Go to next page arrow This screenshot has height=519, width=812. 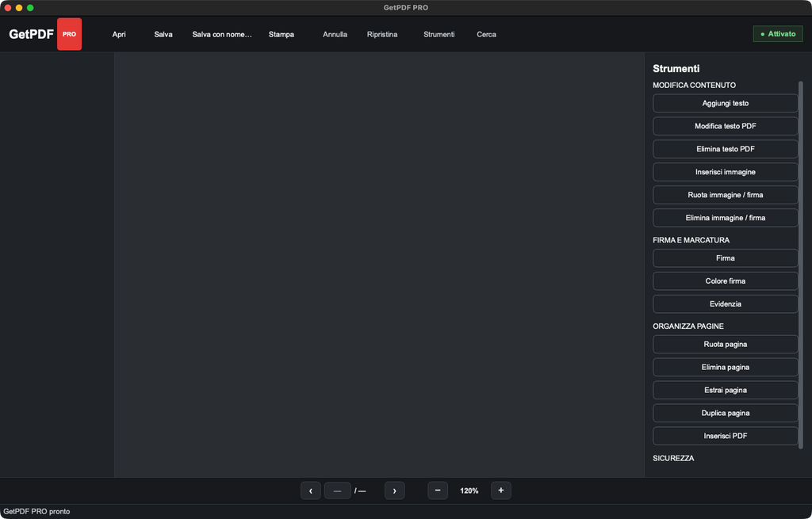[395, 490]
